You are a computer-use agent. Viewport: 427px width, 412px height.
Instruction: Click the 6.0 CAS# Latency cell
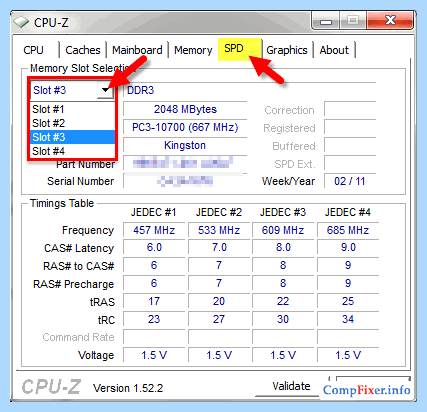click(x=154, y=248)
